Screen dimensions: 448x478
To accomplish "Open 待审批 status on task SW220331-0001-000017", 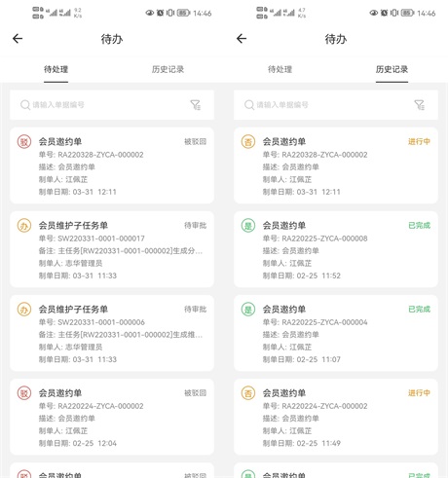I will (196, 225).
